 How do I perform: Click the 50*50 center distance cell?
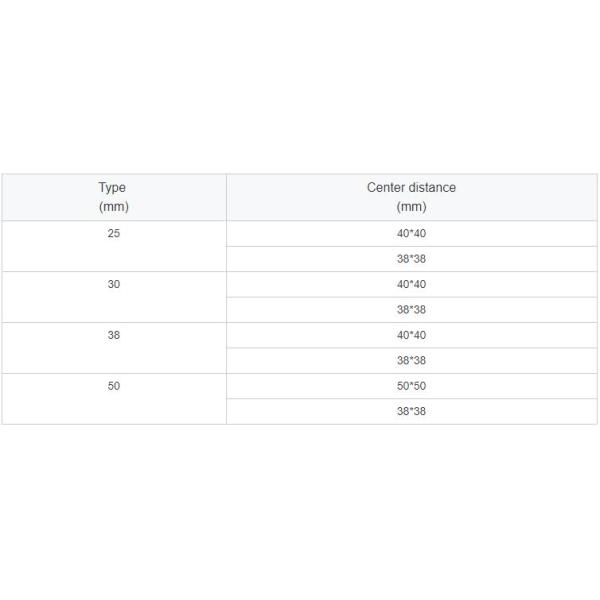[411, 386]
